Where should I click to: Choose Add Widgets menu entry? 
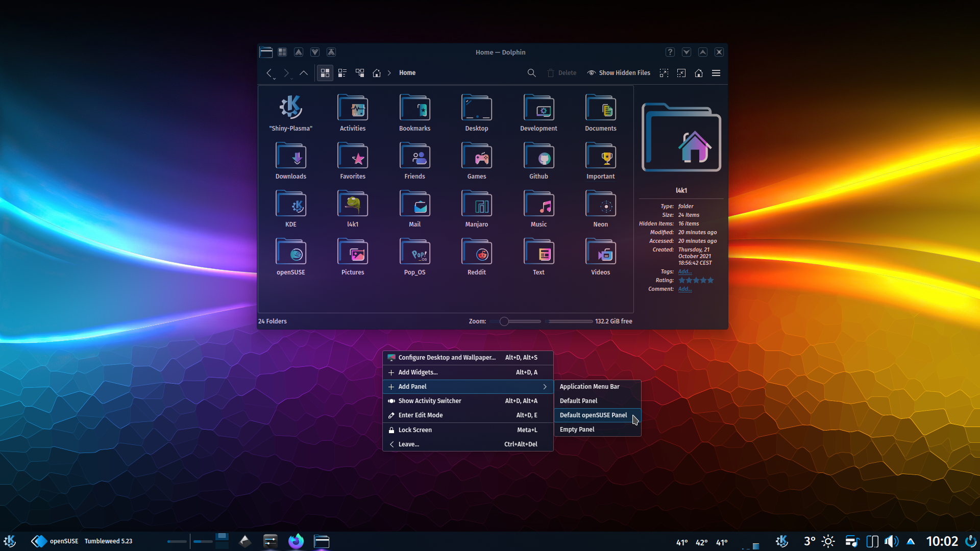tap(468, 372)
